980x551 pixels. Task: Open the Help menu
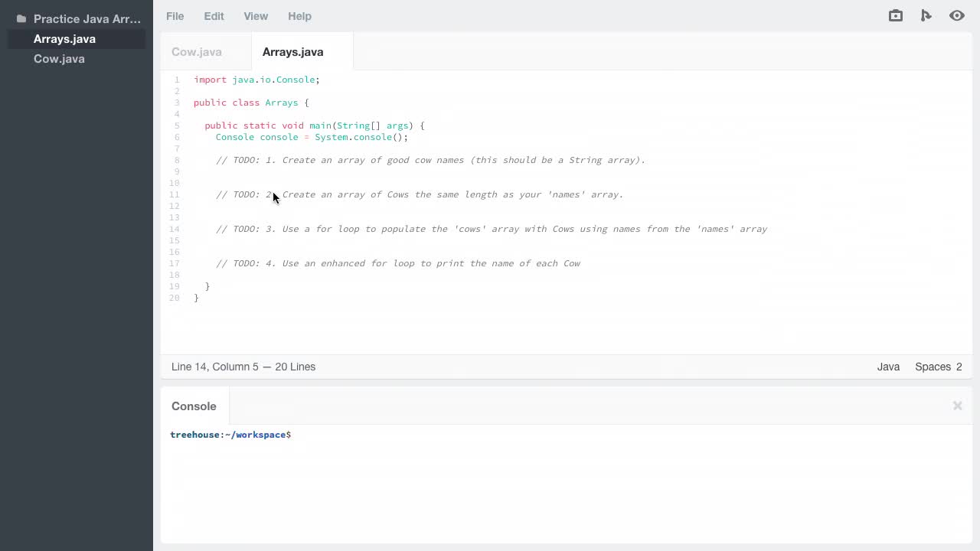(299, 16)
